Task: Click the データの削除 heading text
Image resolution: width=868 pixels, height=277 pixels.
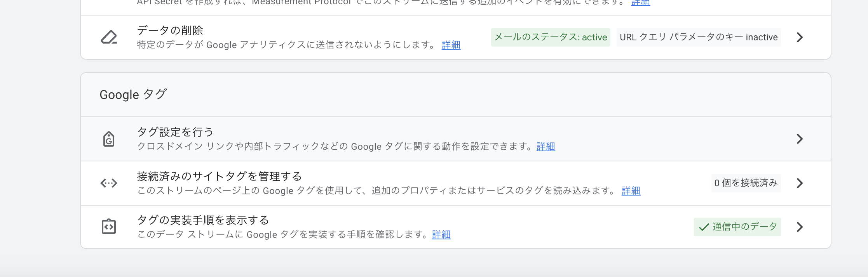Action: click(x=169, y=30)
